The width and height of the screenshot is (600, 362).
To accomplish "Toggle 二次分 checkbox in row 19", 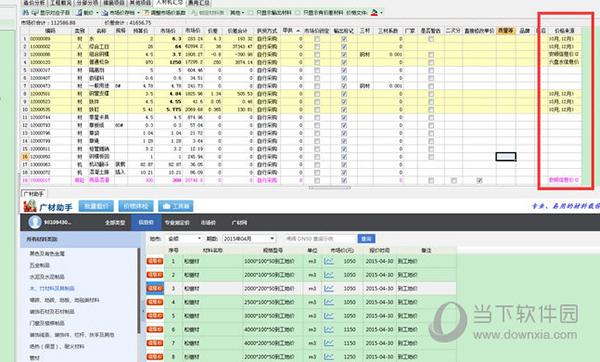I will click(x=453, y=180).
